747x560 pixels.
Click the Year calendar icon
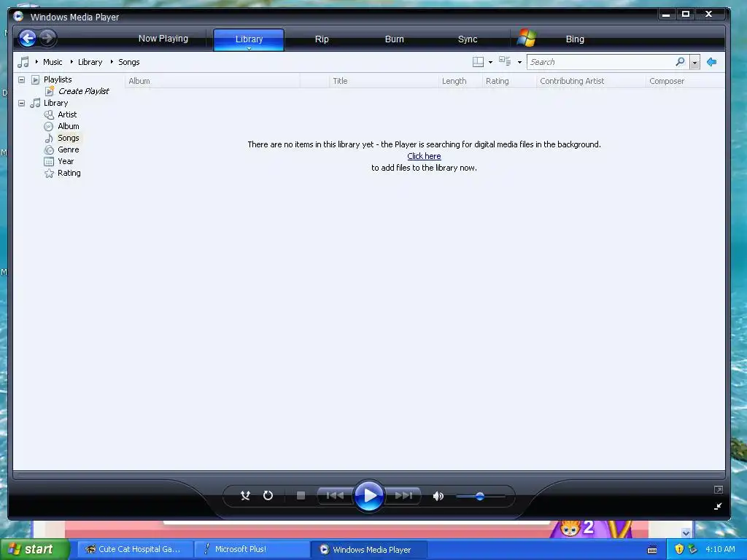[49, 161]
